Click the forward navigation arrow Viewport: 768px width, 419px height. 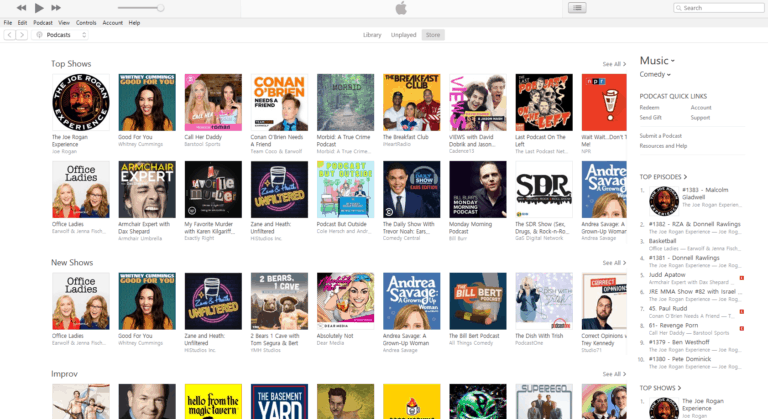pyautogui.click(x=22, y=35)
